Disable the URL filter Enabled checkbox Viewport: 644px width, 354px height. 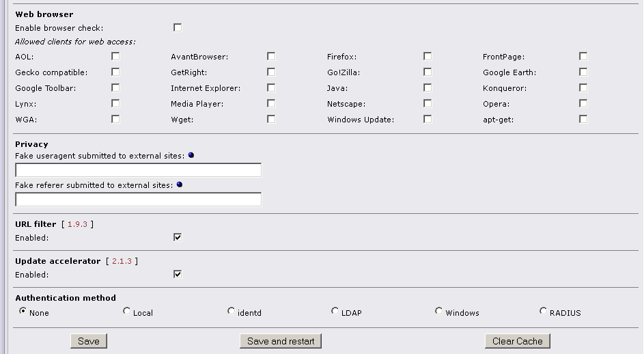178,237
